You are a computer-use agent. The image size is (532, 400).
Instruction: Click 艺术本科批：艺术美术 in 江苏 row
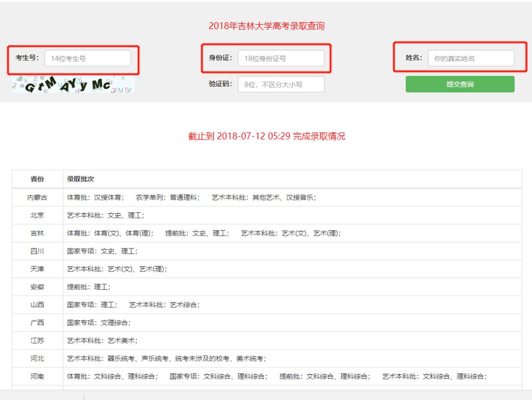point(102,340)
